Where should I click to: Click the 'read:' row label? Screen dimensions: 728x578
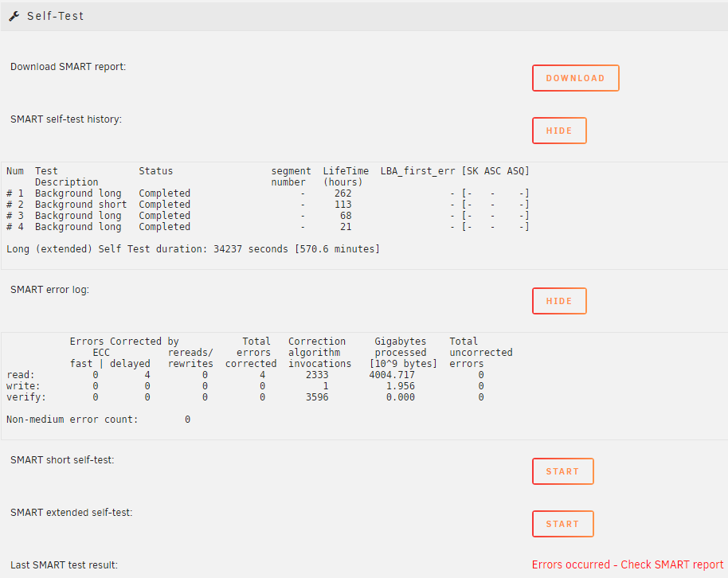click(21, 375)
